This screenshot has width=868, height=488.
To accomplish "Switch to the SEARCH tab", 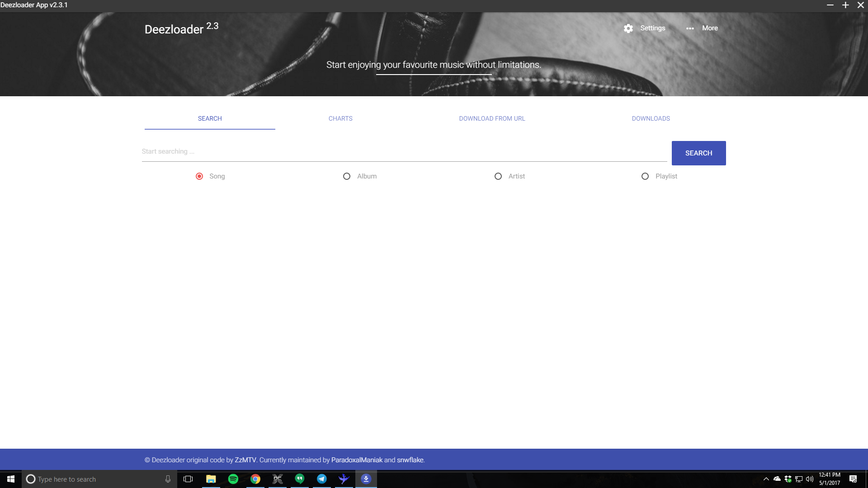I will (x=210, y=118).
